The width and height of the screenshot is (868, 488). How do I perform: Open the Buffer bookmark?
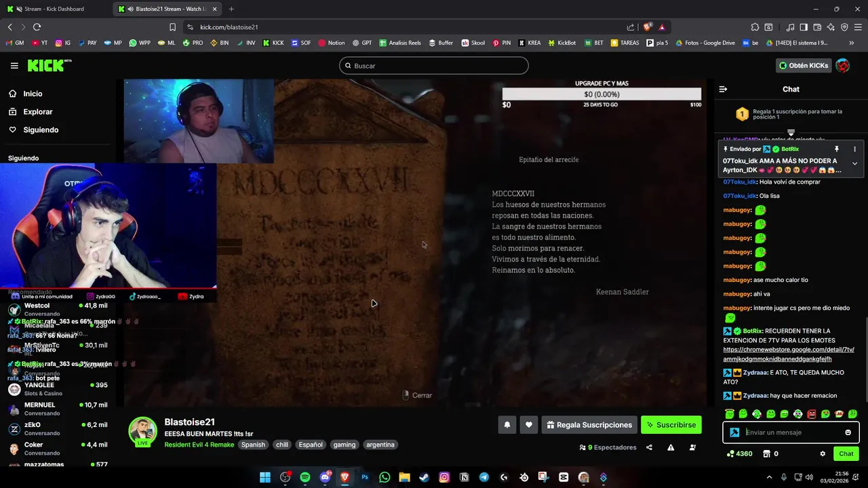[440, 43]
